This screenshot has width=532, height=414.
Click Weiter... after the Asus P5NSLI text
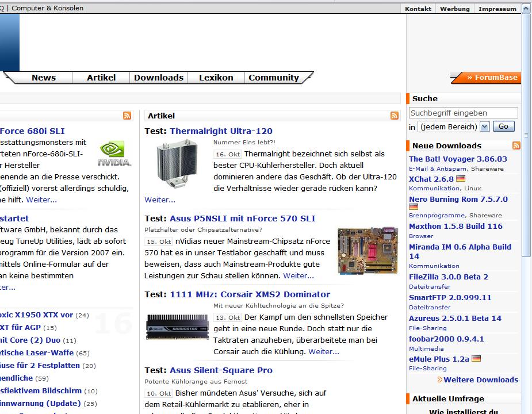(298, 276)
